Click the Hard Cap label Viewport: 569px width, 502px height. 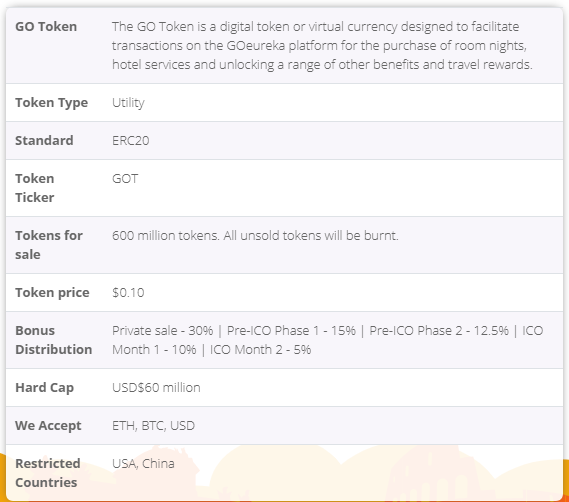pos(45,388)
